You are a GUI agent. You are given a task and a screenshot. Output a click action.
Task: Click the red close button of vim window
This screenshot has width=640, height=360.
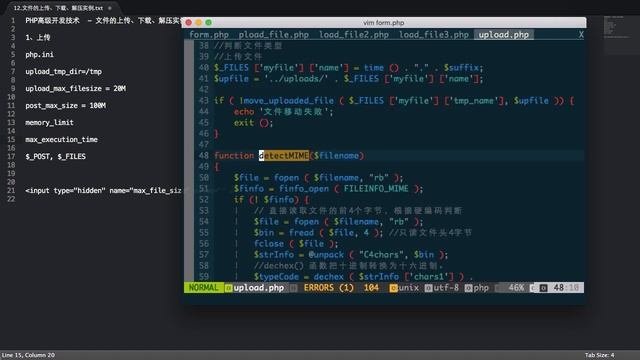[x=189, y=22]
